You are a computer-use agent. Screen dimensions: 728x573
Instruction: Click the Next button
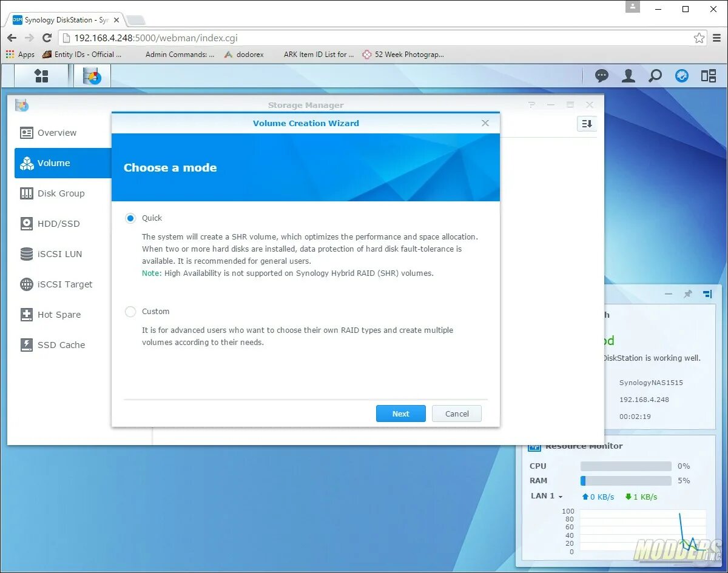(400, 414)
